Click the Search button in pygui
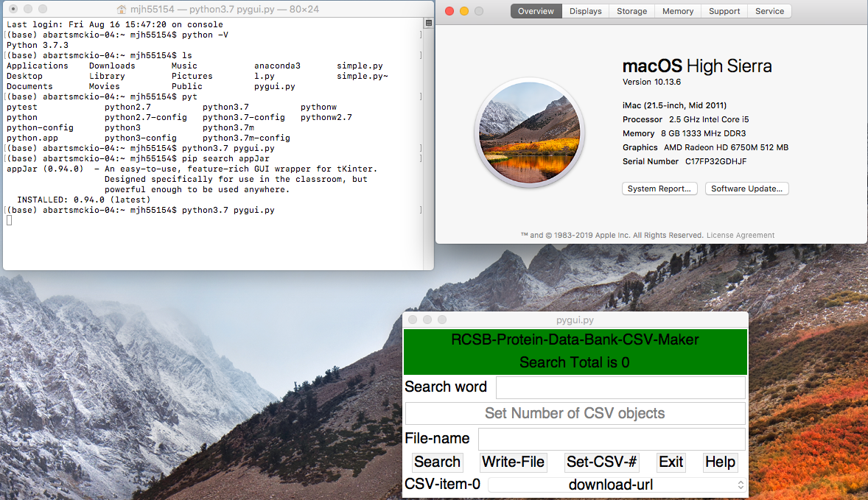 click(x=438, y=462)
